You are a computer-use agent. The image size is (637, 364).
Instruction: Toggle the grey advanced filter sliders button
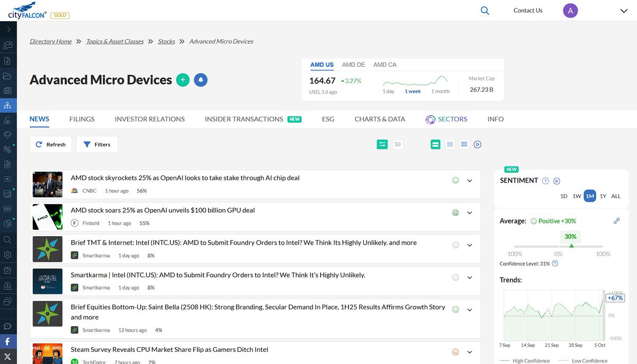point(398,144)
